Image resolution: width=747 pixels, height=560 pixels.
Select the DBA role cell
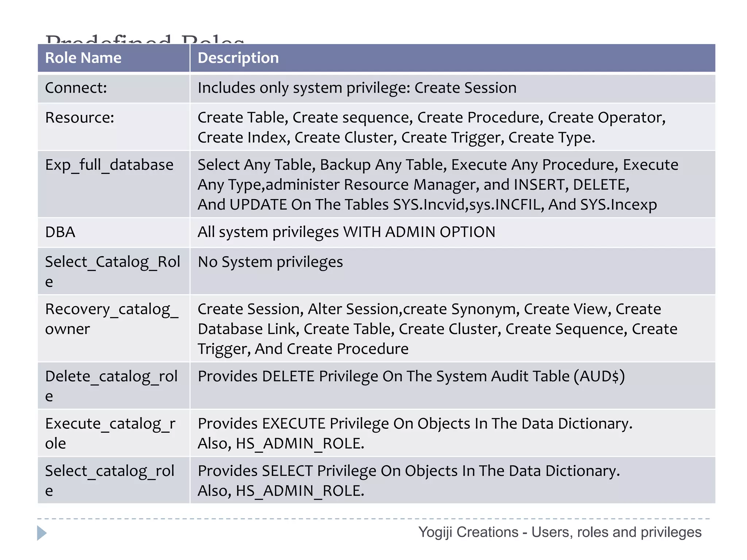click(113, 233)
